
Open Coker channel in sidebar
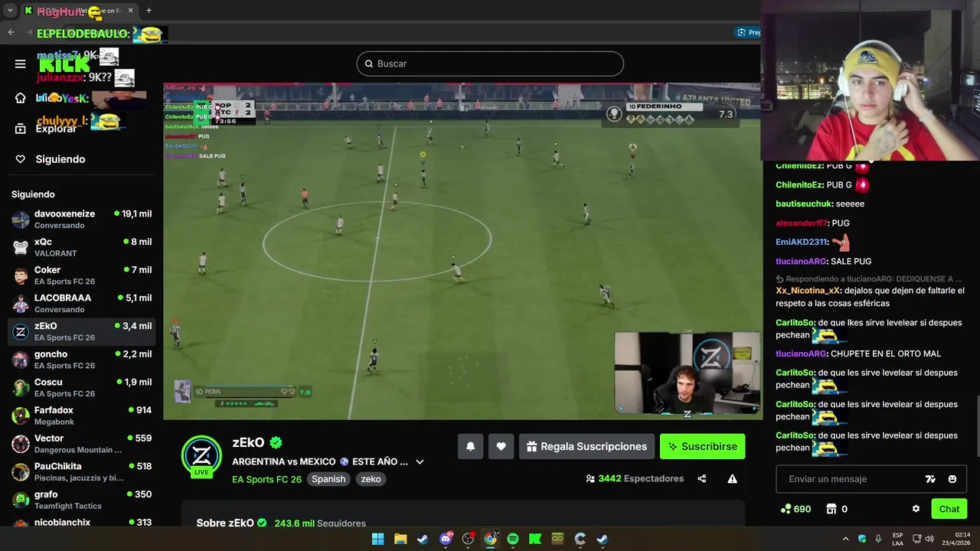81,275
